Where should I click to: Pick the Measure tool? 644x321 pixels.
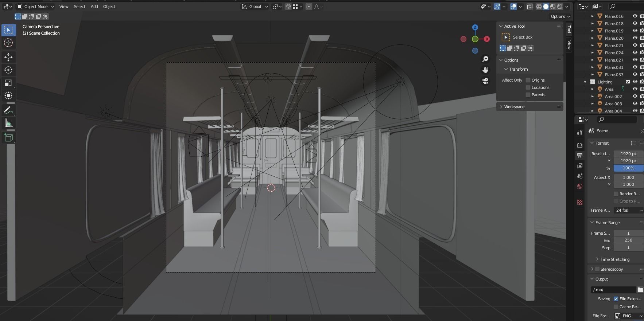[x=8, y=123]
